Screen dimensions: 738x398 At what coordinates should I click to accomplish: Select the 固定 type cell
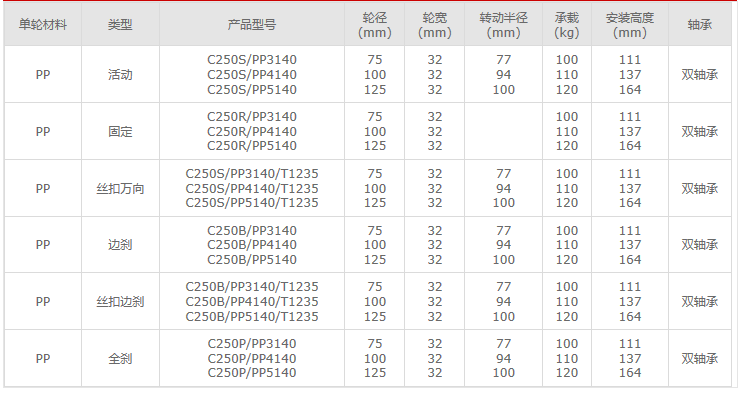[120, 131]
